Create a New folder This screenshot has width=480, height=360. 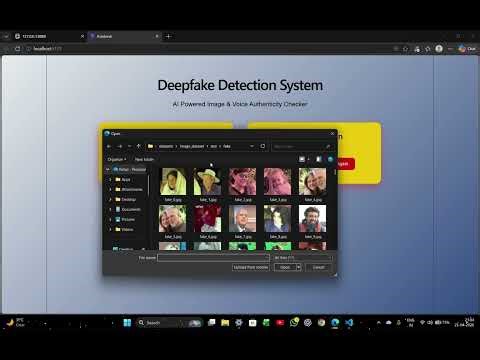[x=144, y=159]
